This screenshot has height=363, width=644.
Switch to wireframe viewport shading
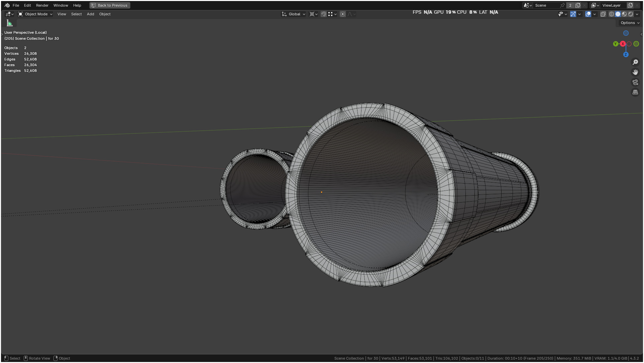click(611, 14)
